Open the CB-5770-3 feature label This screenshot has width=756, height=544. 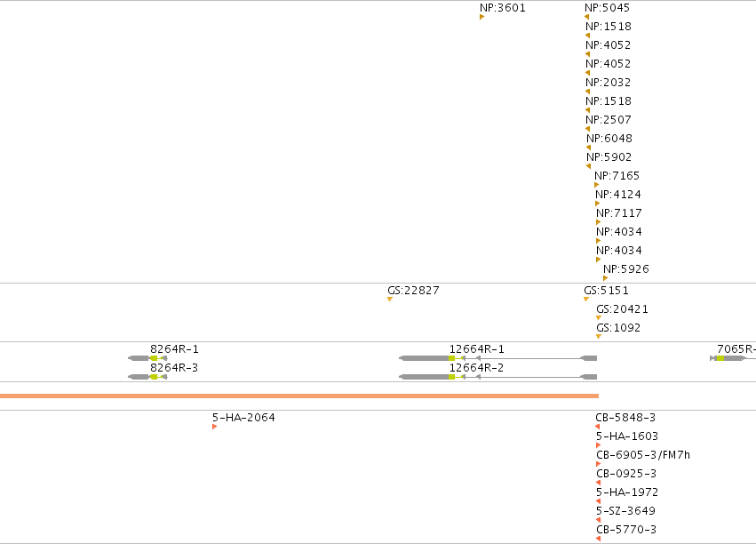click(626, 530)
